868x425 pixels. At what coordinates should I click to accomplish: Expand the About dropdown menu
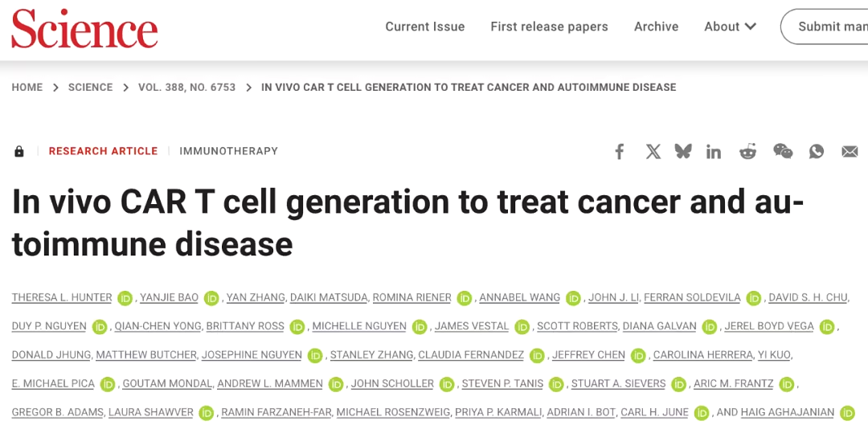click(x=730, y=27)
